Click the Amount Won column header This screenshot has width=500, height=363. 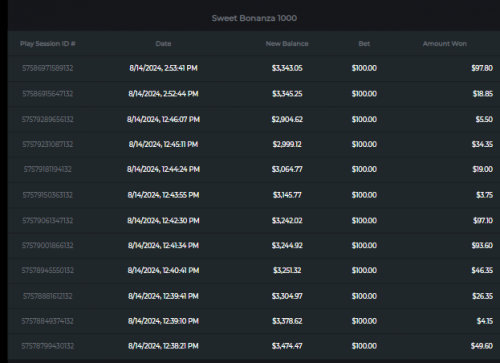445,44
